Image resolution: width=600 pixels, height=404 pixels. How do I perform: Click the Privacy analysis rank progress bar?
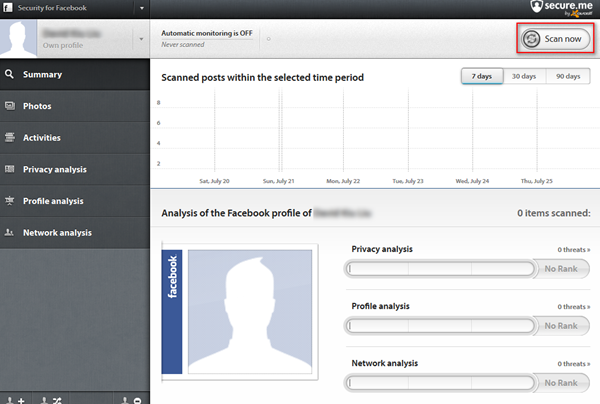pyautogui.click(x=438, y=269)
